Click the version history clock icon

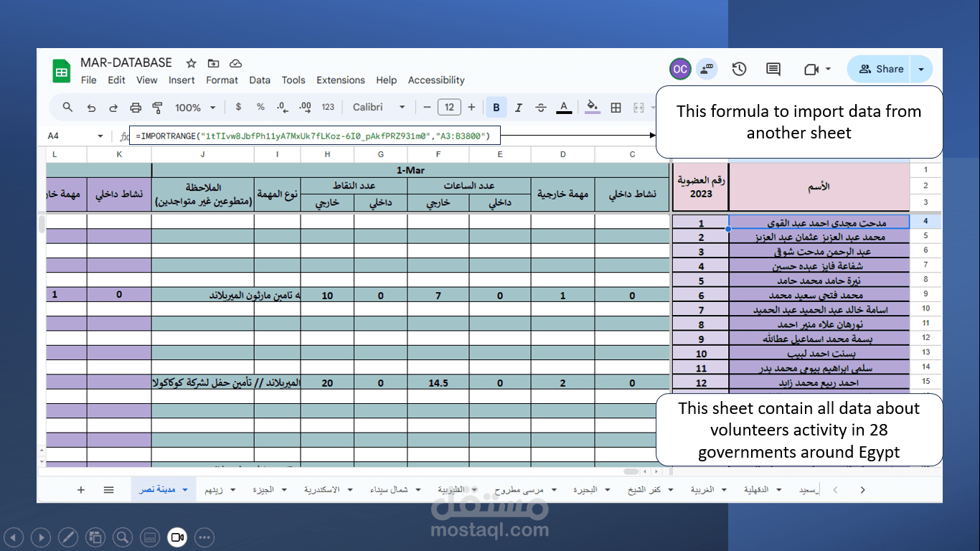point(739,69)
